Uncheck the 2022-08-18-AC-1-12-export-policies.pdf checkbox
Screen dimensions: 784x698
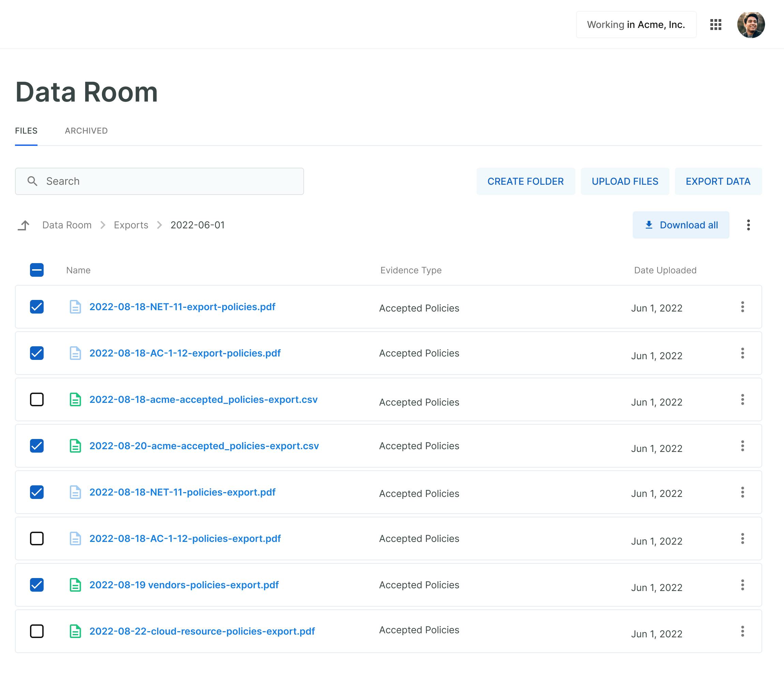tap(37, 353)
